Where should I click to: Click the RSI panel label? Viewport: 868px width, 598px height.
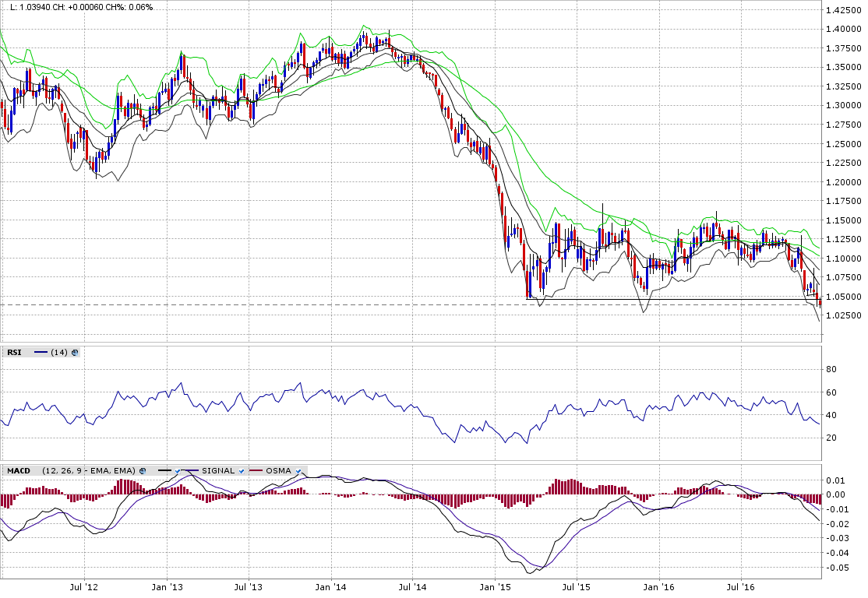coord(14,353)
